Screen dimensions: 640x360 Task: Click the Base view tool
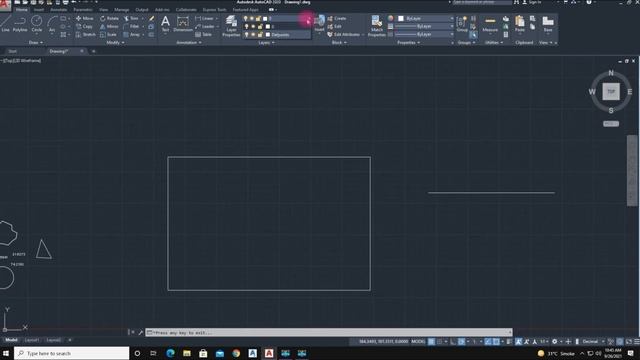pos(548,24)
